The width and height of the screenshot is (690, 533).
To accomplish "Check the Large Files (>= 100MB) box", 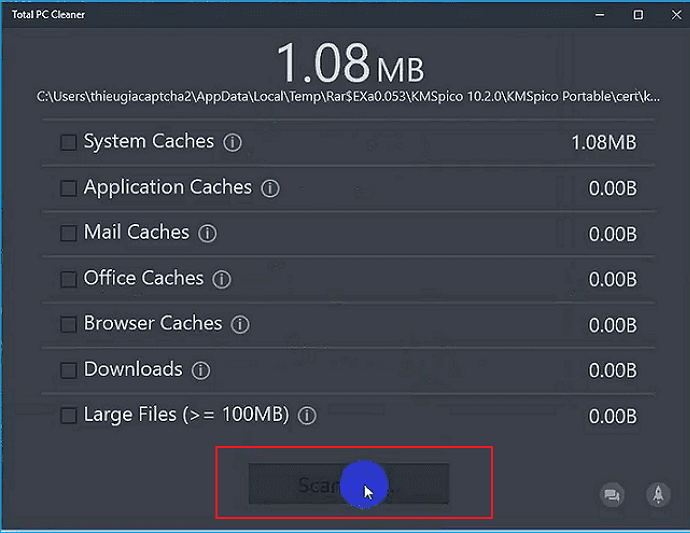I will [68, 416].
